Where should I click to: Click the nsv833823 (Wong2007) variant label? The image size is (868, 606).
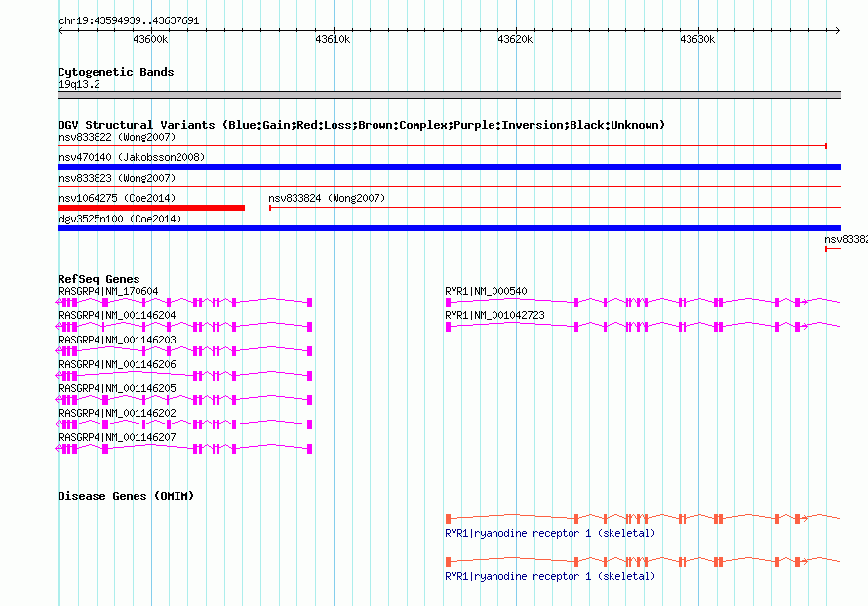117,178
